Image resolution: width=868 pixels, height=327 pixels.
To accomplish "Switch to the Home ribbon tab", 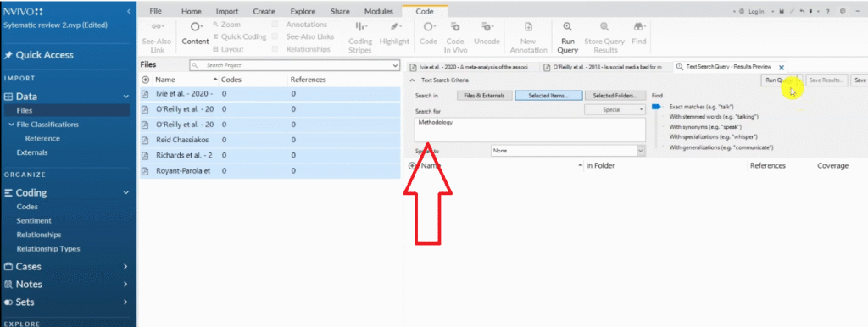I will tap(192, 11).
